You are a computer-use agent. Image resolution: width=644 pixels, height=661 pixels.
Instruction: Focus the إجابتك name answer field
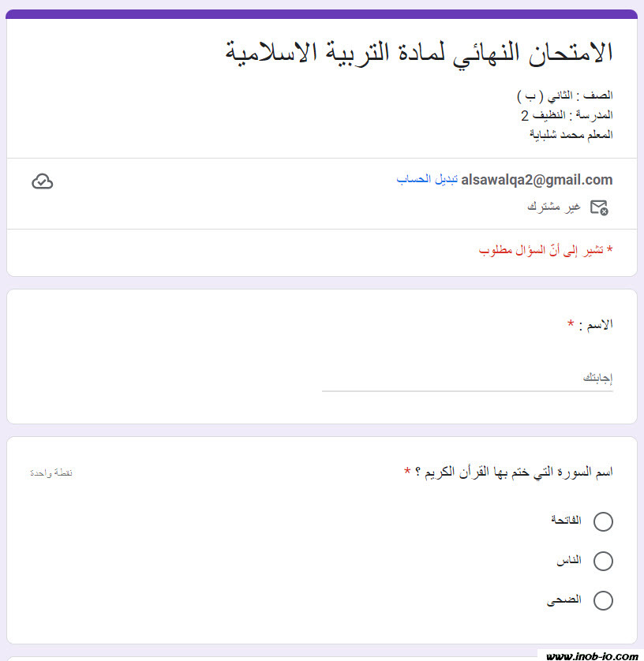pos(467,378)
